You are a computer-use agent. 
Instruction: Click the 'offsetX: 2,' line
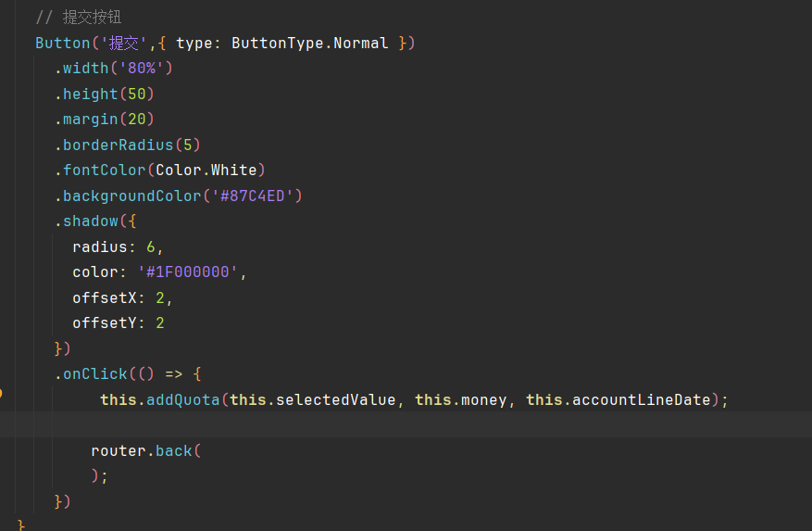click(122, 297)
